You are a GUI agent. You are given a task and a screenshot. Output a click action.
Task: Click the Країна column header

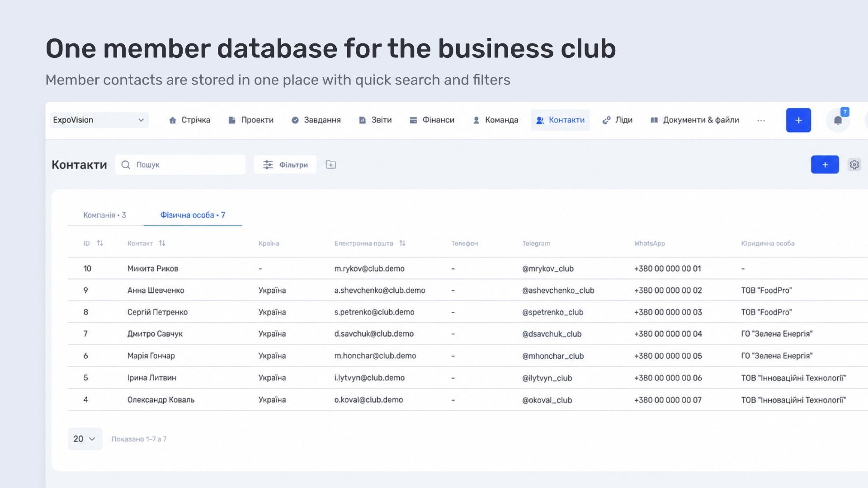(269, 244)
